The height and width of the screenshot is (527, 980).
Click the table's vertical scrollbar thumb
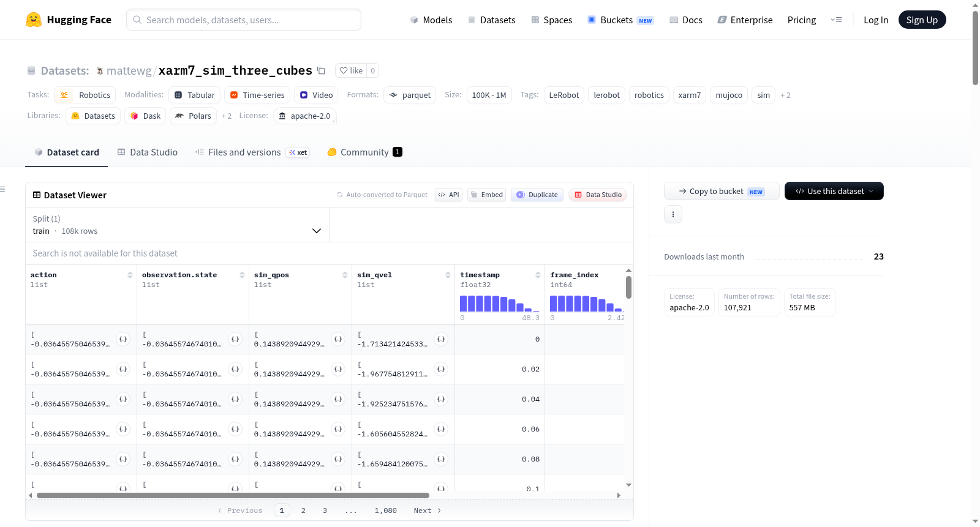[x=628, y=287]
